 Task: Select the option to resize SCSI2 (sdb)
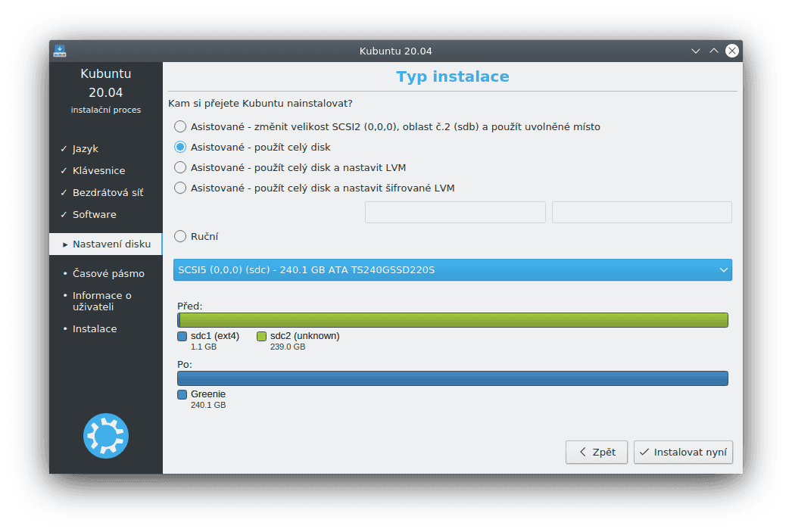[179, 126]
